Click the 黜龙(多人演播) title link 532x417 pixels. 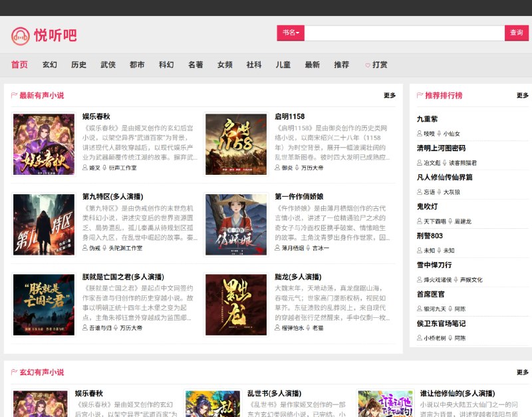pyautogui.click(x=298, y=277)
